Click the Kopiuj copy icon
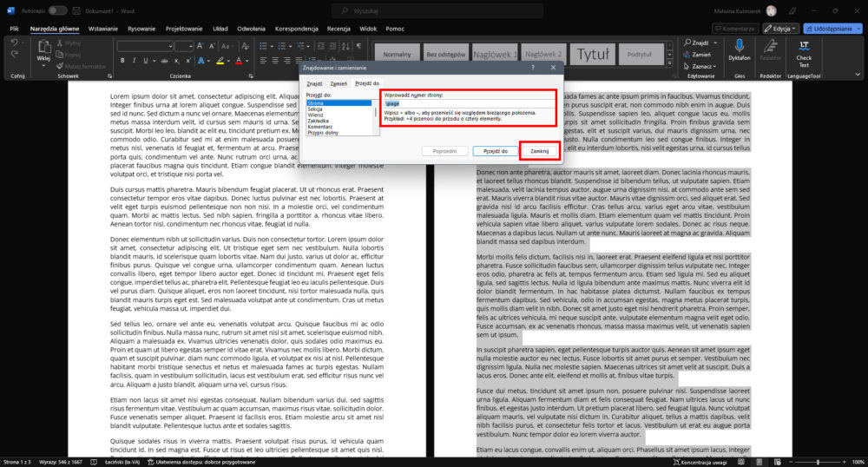868x467 pixels. click(x=60, y=54)
